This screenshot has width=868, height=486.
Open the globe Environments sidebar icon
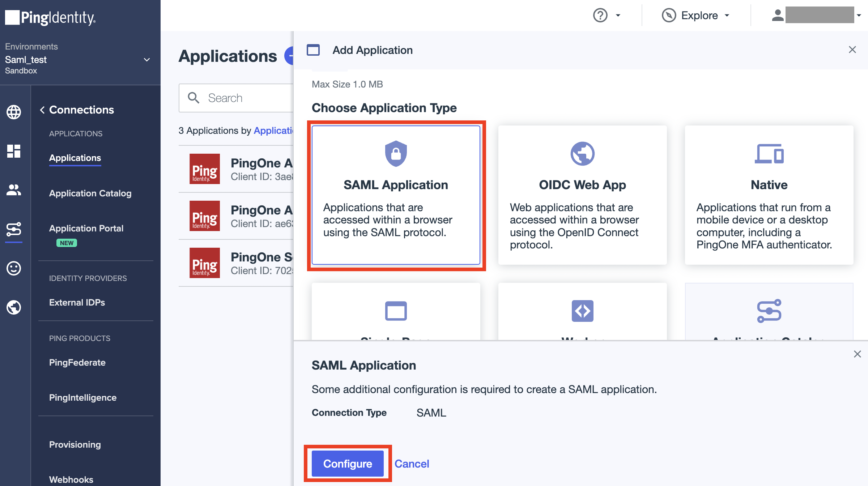click(x=14, y=112)
